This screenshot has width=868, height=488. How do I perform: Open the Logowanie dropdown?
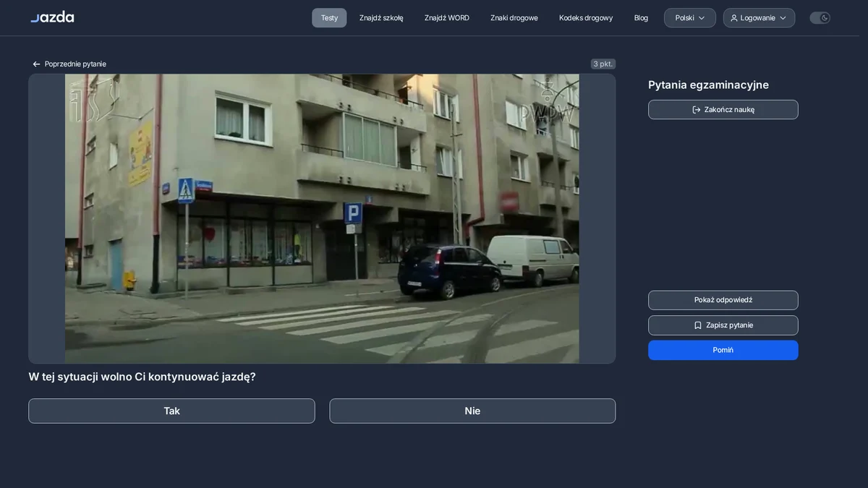click(759, 18)
